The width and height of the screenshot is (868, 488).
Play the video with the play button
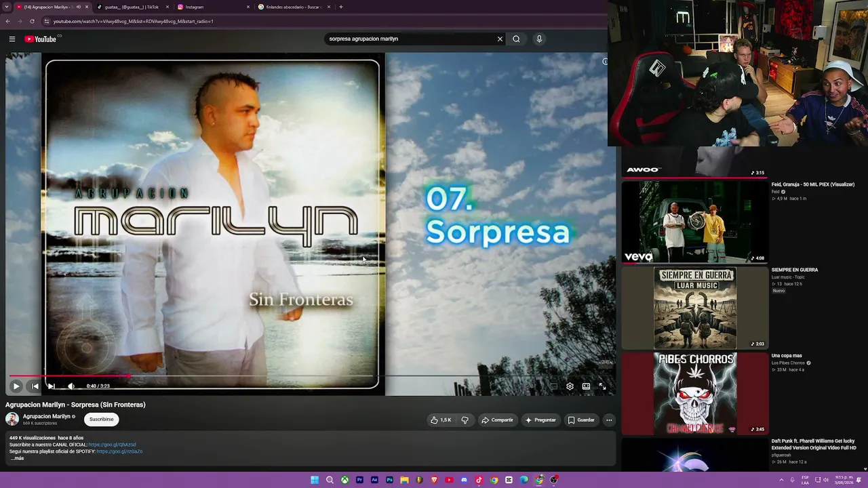click(16, 386)
